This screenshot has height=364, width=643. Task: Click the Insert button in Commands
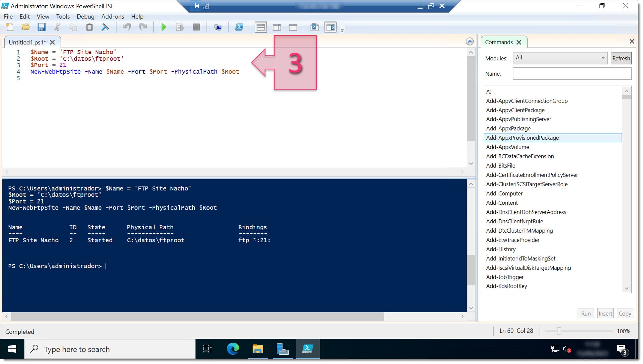click(605, 313)
